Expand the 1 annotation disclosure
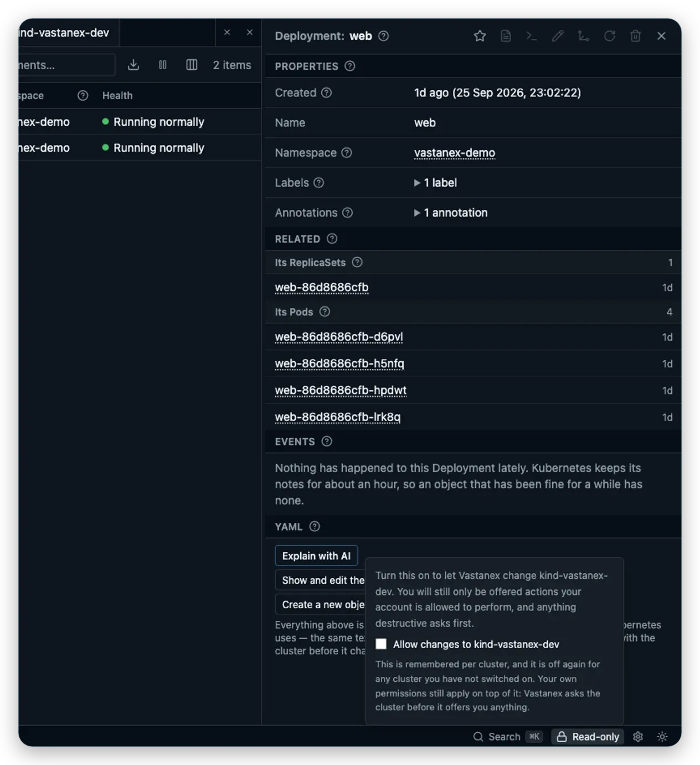Viewport: 700px width, 765px height. [x=451, y=212]
